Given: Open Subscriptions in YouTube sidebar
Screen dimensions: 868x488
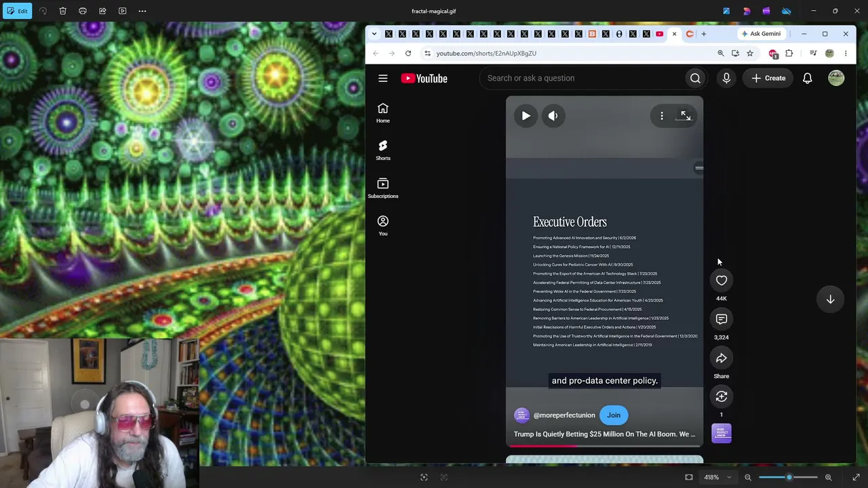Looking at the screenshot, I should click(383, 188).
